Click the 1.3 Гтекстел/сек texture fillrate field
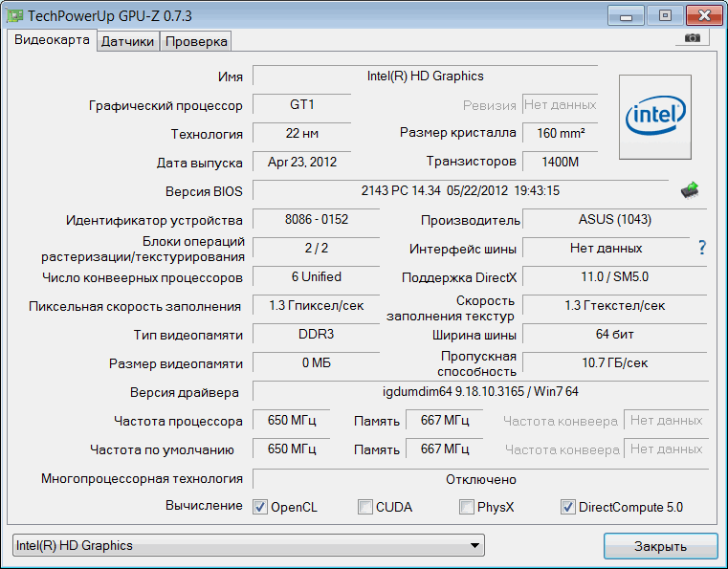The width and height of the screenshot is (728, 569). pyautogui.click(x=615, y=306)
